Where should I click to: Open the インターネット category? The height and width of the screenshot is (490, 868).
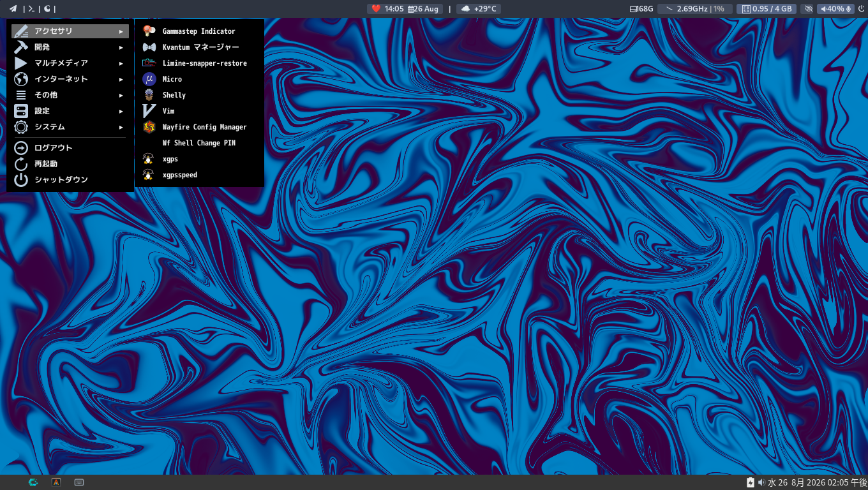pos(70,79)
